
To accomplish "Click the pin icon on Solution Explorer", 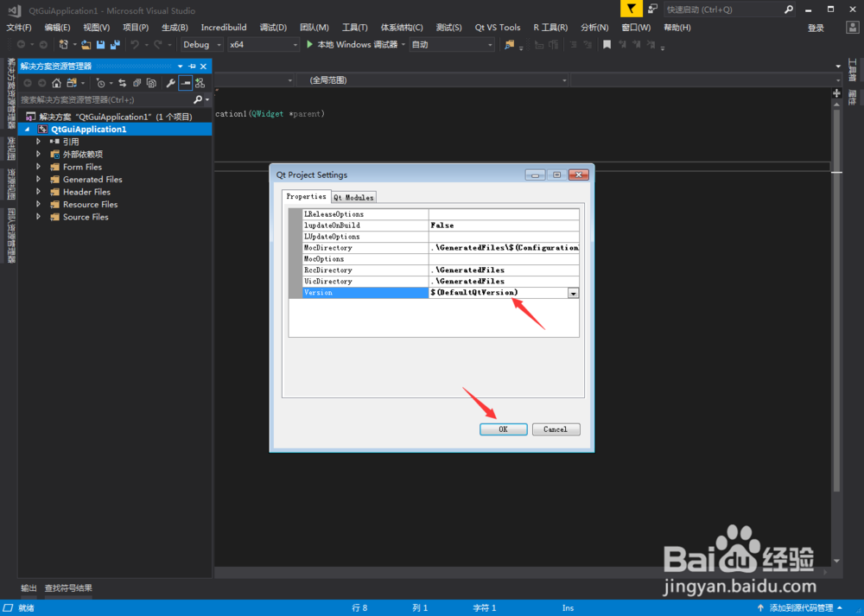I will tap(192, 67).
